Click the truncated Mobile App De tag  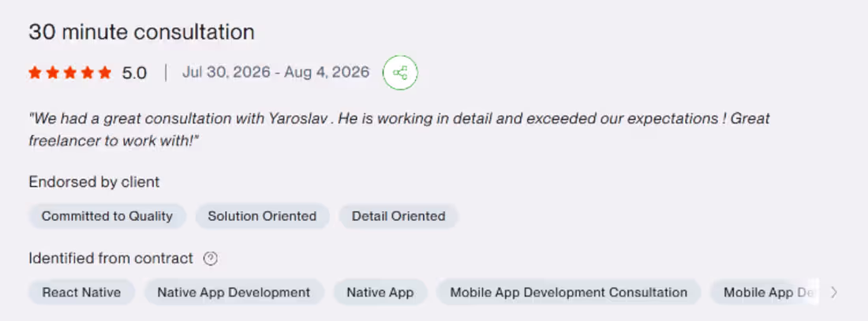[x=764, y=293]
